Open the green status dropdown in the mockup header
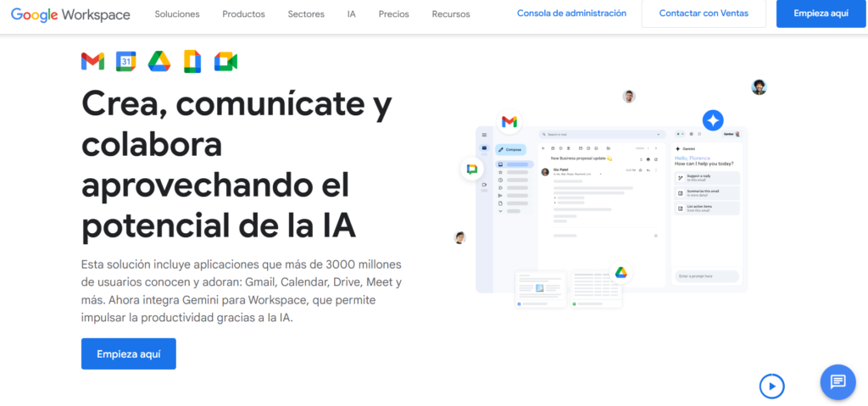 [681, 134]
